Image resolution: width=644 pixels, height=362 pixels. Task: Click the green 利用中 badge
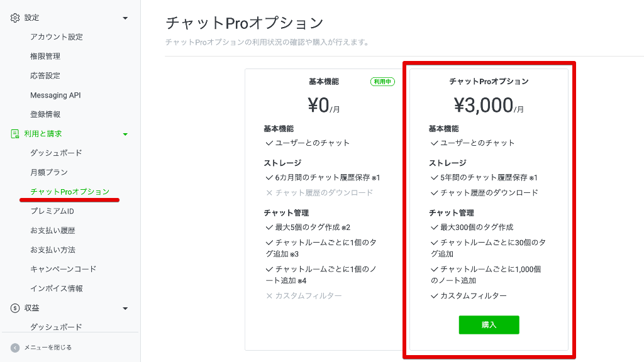click(382, 82)
